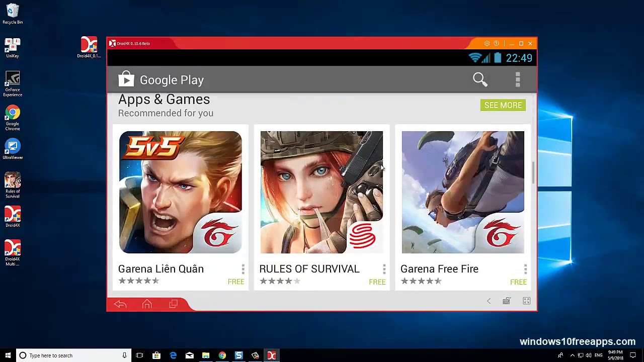Open options menu for Garena Free Fire

(525, 269)
